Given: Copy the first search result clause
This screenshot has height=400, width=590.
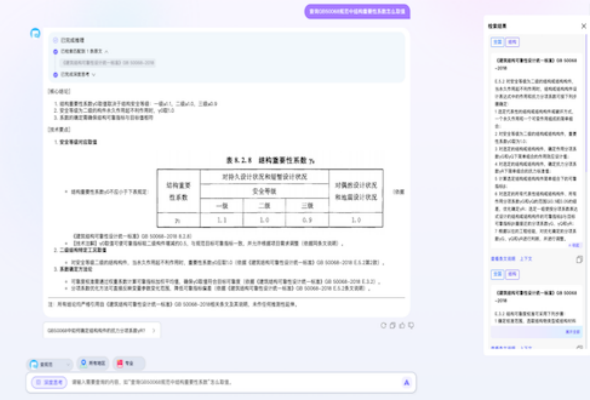Looking at the screenshot, I should coord(579,259).
